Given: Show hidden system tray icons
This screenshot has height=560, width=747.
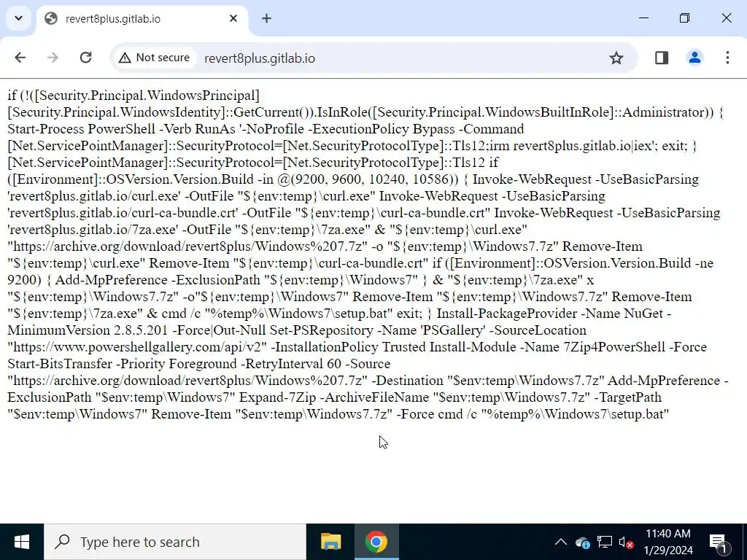Looking at the screenshot, I should coord(561,542).
